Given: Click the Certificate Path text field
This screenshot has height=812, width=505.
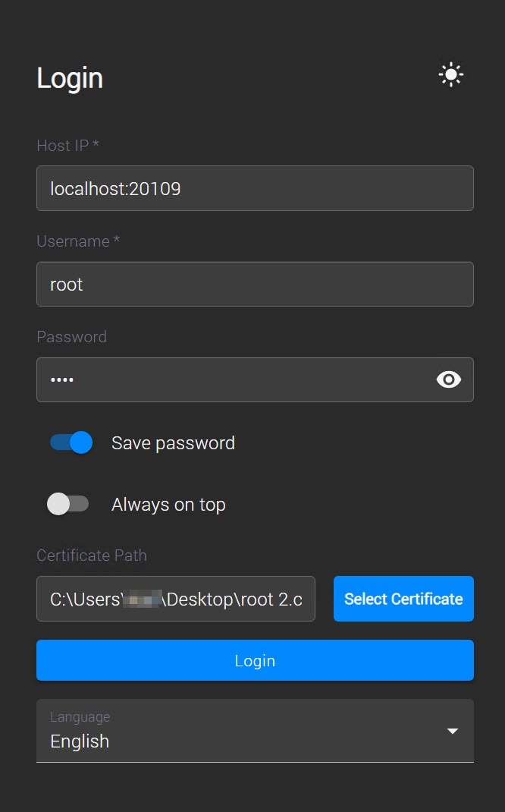Looking at the screenshot, I should point(176,599).
